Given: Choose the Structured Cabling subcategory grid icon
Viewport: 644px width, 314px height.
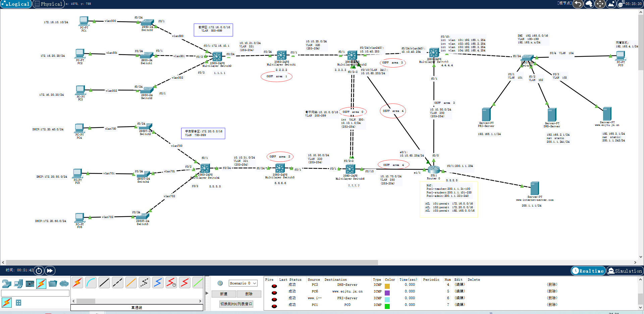Looking at the screenshot, I should (18, 303).
